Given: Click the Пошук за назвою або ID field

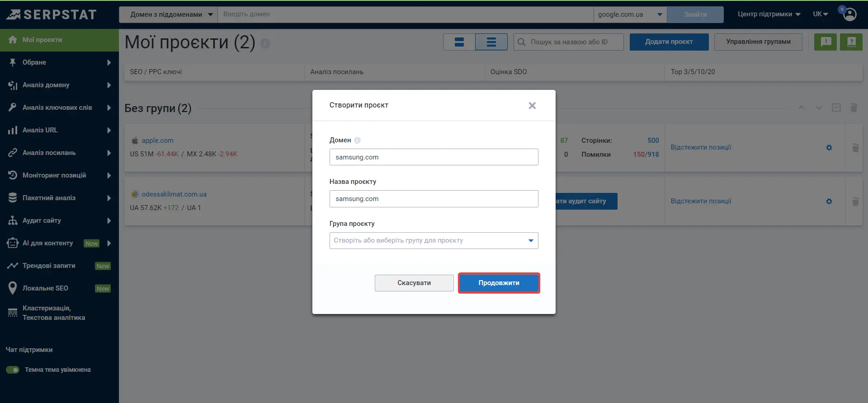Looking at the screenshot, I should 569,42.
